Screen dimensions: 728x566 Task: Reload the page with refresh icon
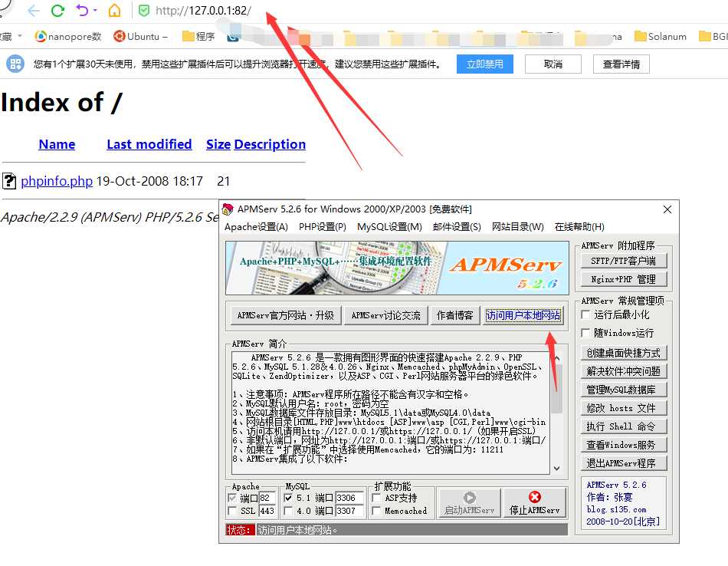57,10
